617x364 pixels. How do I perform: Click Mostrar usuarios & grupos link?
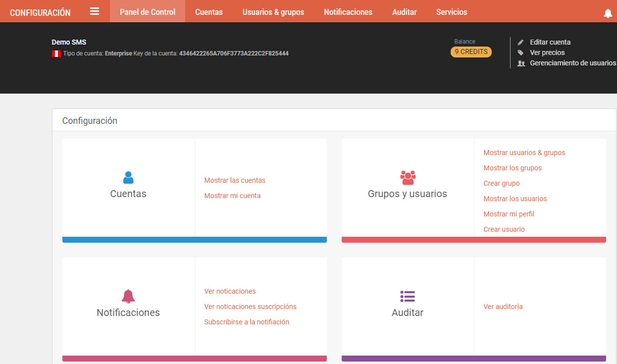pyautogui.click(x=524, y=153)
